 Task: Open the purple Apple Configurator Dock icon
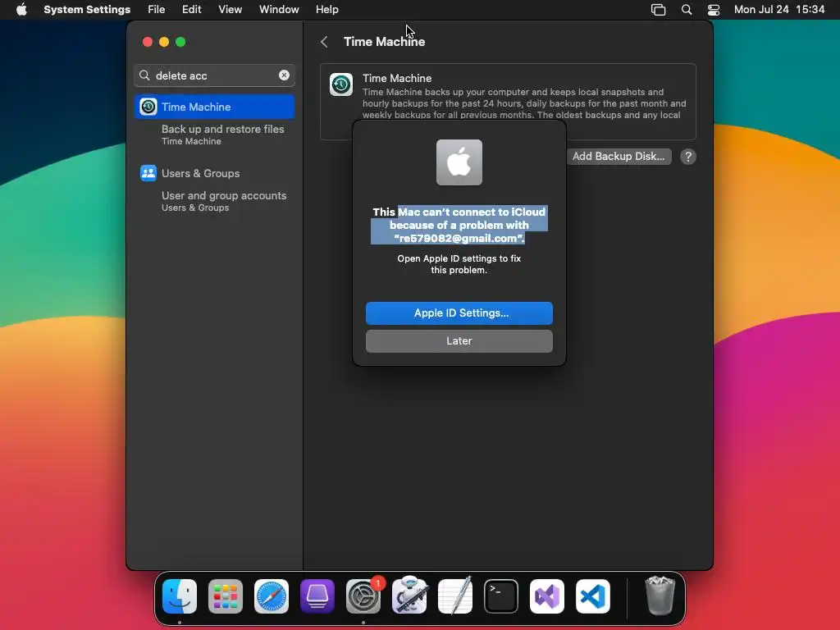click(317, 596)
